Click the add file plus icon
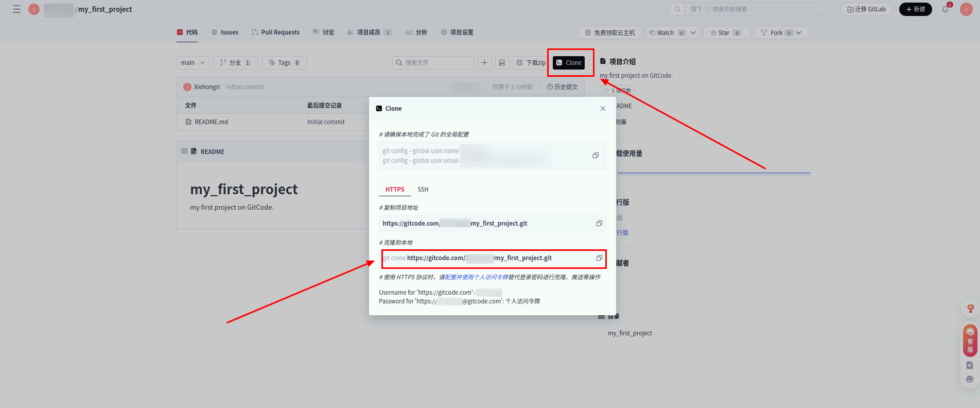Screen dimensions: 980x408 click(x=484, y=63)
